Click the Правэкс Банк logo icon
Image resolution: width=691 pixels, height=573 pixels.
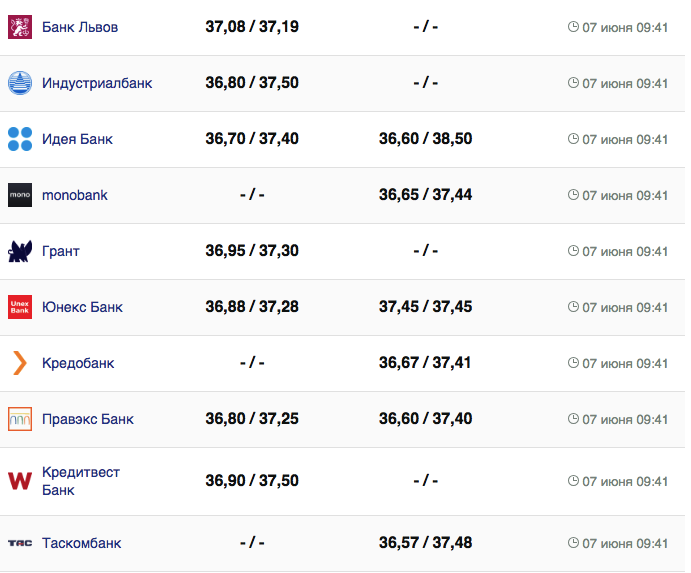click(20, 419)
